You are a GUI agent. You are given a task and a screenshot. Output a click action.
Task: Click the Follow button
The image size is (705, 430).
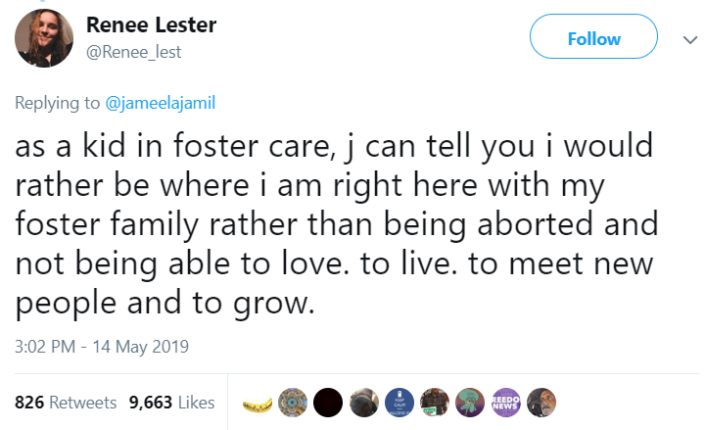[593, 39]
